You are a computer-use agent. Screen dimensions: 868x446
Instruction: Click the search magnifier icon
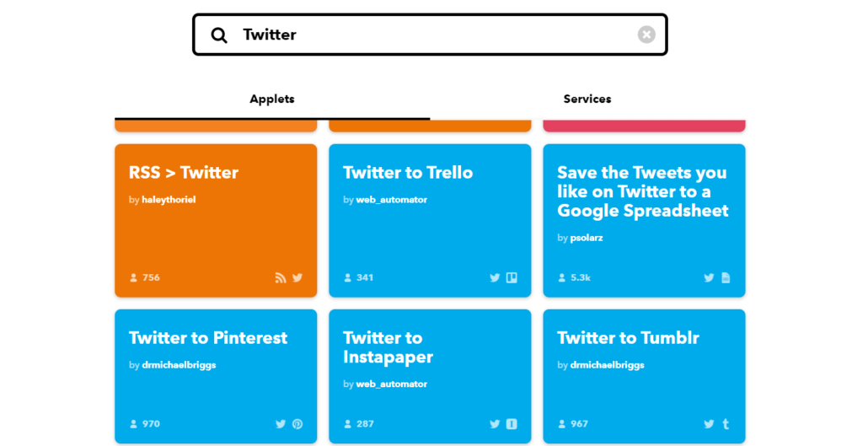click(219, 35)
